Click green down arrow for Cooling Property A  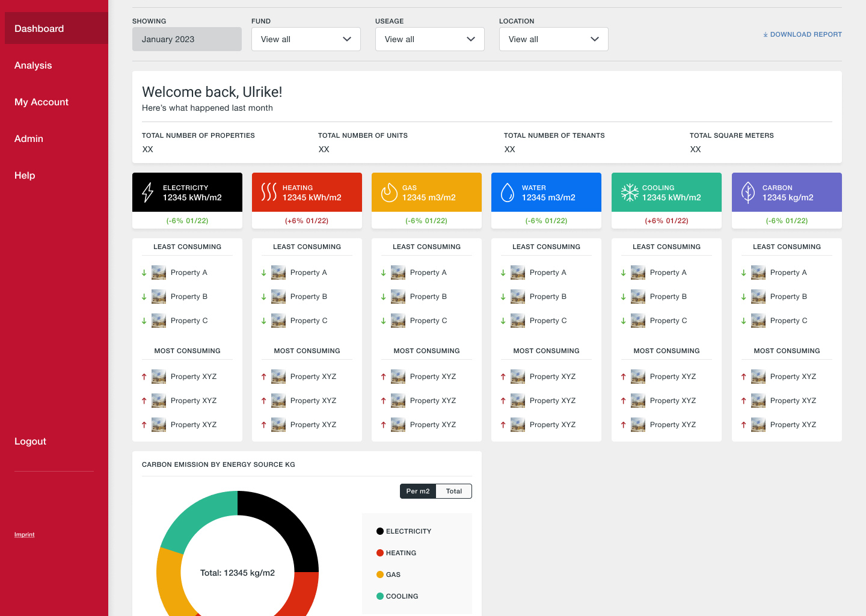(x=623, y=273)
